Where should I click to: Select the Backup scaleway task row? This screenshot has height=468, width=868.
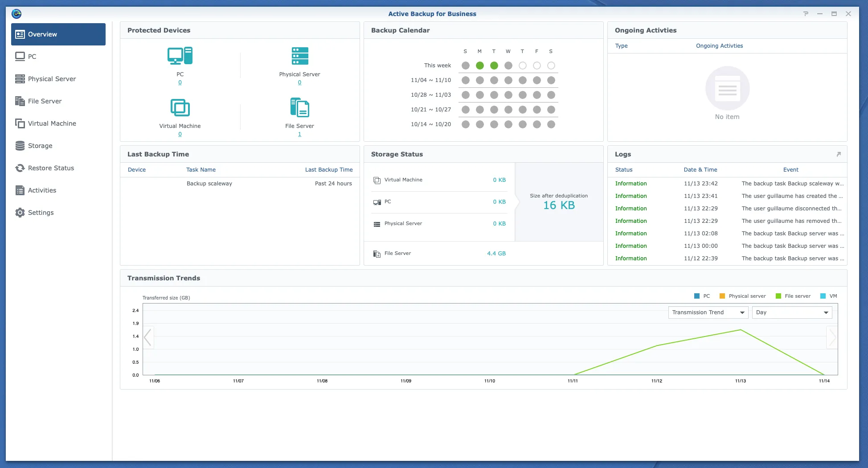tap(240, 184)
